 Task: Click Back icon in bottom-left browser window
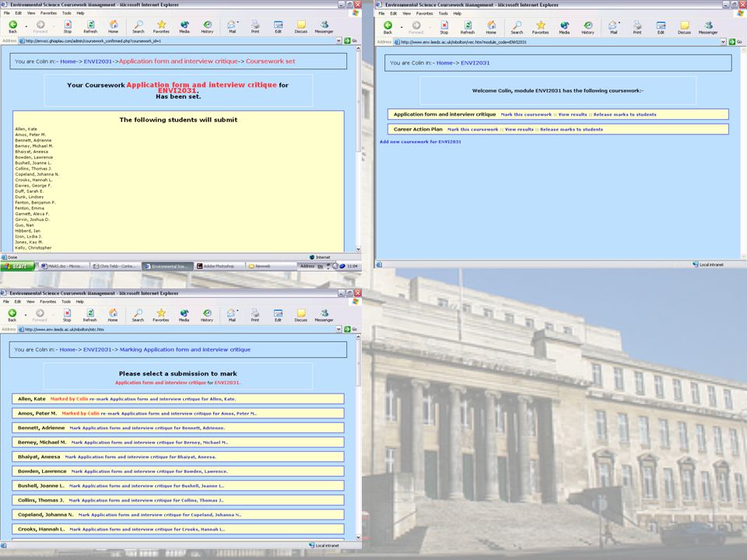tap(12, 315)
